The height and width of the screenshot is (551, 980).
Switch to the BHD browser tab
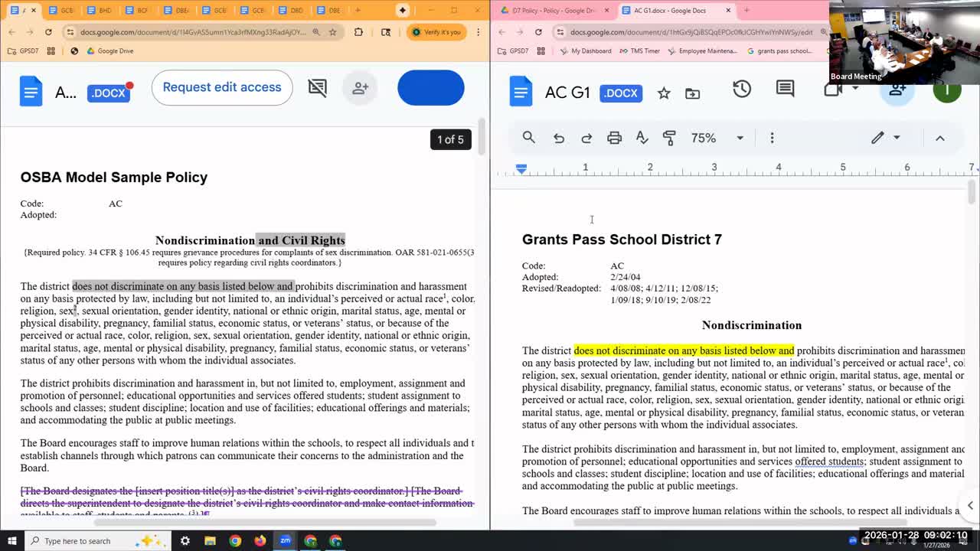[100, 11]
